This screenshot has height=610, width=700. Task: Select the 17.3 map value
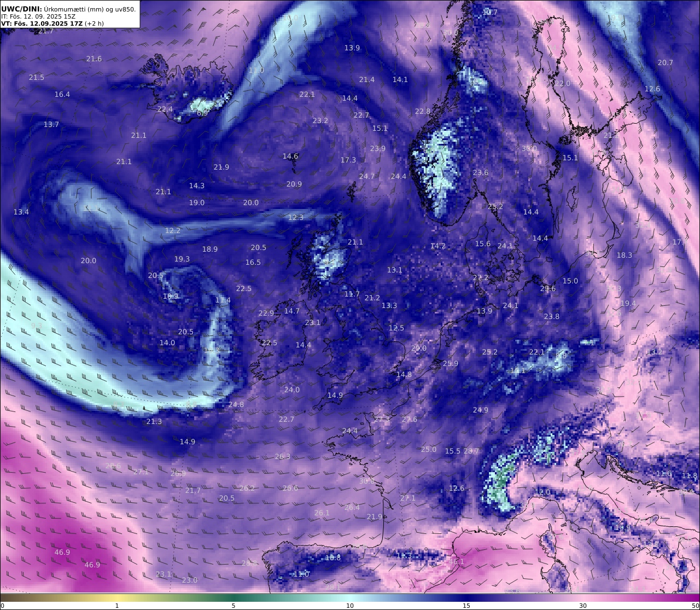coord(348,160)
